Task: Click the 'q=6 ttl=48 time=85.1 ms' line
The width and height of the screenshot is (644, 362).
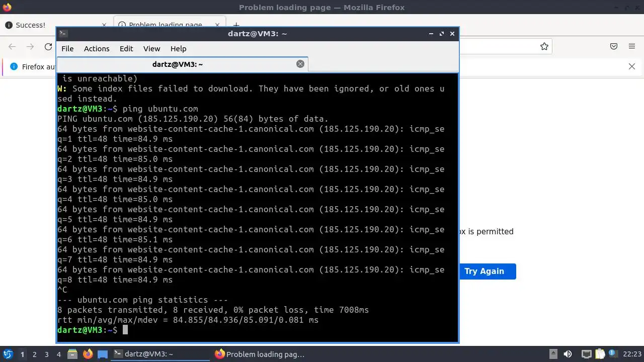Action: coord(115,239)
